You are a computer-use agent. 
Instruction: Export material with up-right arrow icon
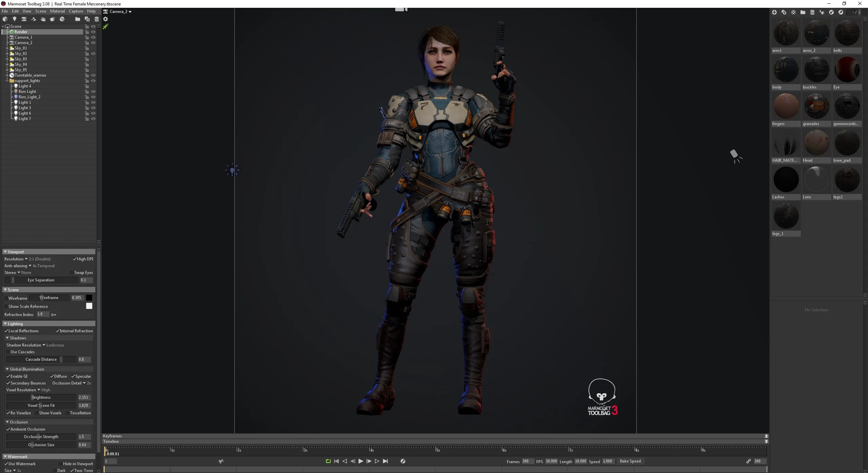coord(841,12)
